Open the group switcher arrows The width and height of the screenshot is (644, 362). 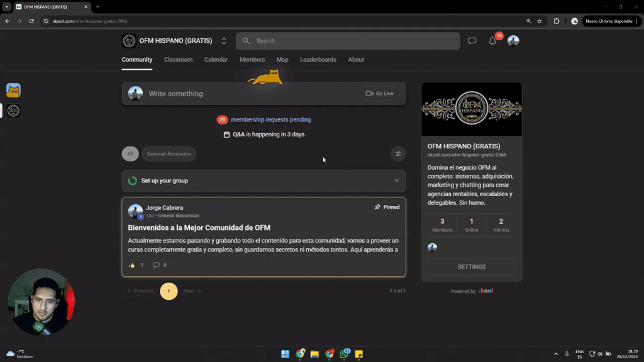click(224, 41)
